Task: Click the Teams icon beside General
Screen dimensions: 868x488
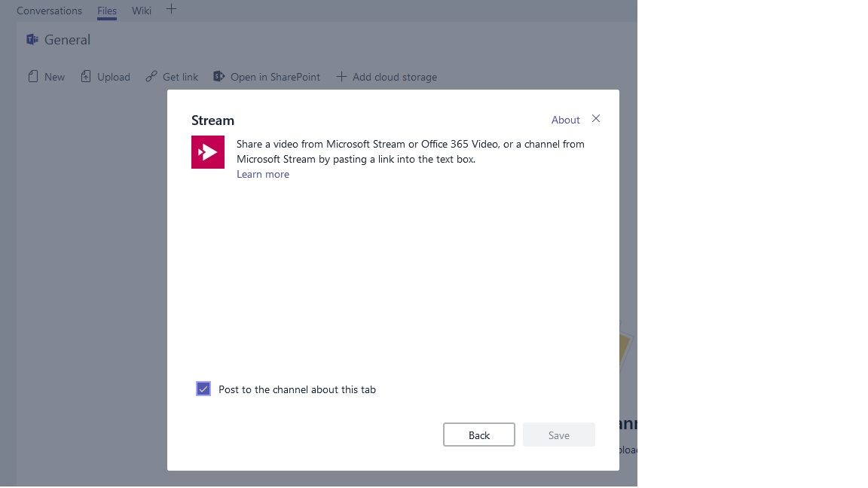Action: pyautogui.click(x=32, y=39)
